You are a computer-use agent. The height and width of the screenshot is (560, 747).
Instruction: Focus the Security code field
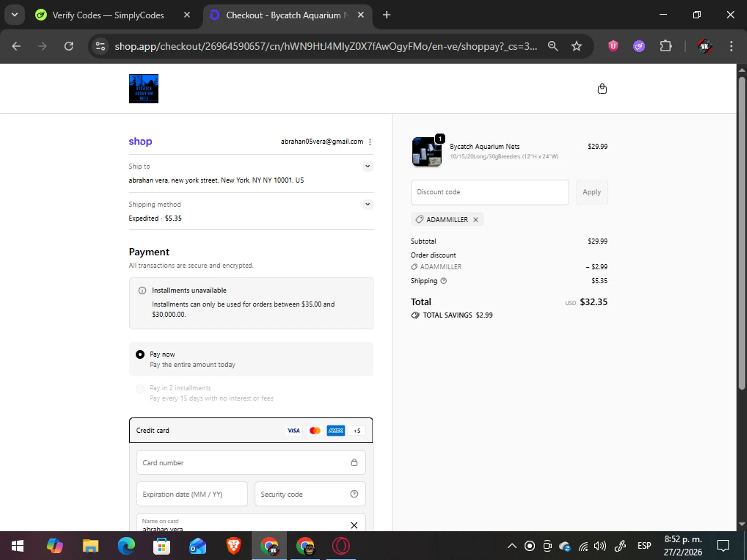(310, 494)
